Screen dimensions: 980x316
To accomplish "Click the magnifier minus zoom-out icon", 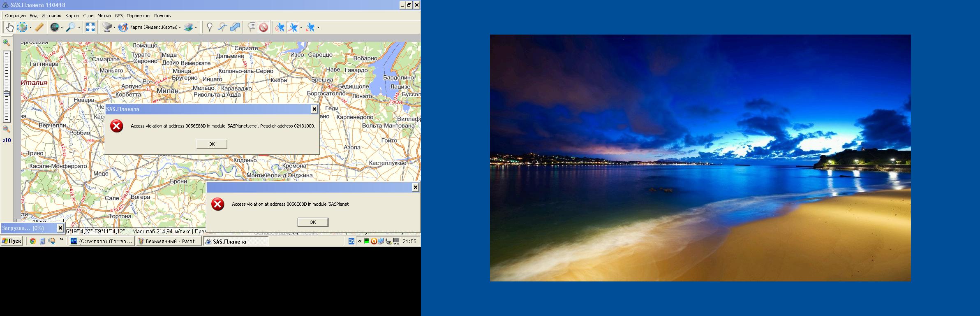I will coord(6,129).
